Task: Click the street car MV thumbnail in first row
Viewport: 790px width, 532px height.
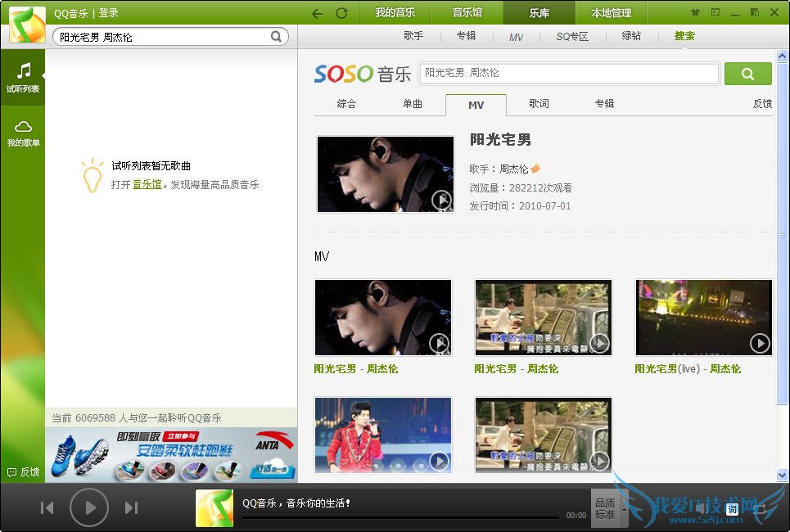Action: pos(544,318)
